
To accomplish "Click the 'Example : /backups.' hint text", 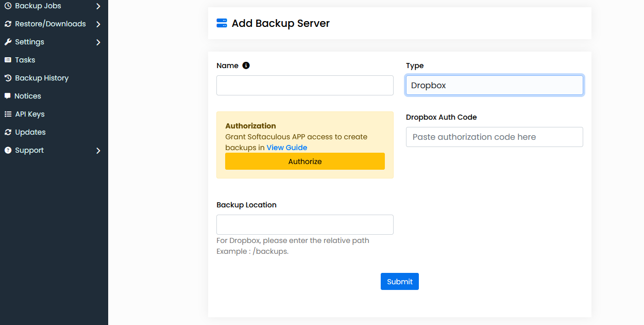I will tap(252, 252).
